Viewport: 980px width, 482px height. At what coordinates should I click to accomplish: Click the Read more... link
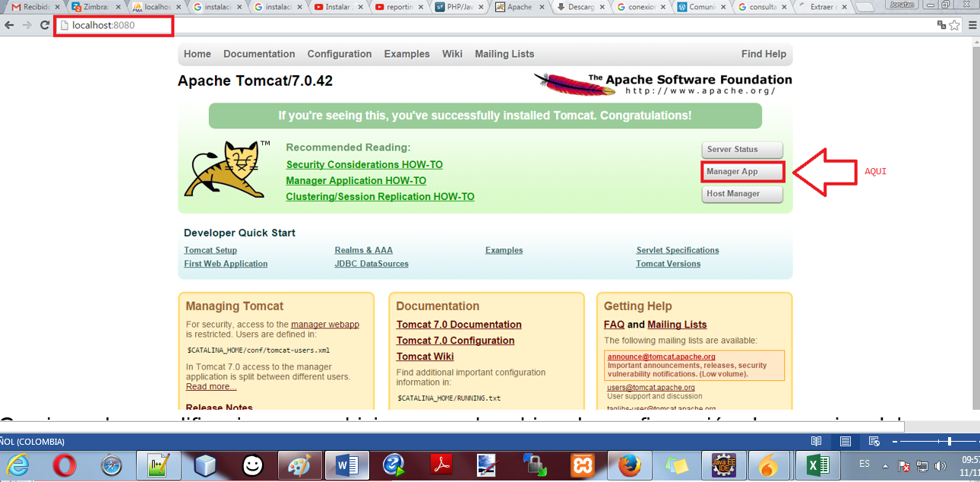211,386
